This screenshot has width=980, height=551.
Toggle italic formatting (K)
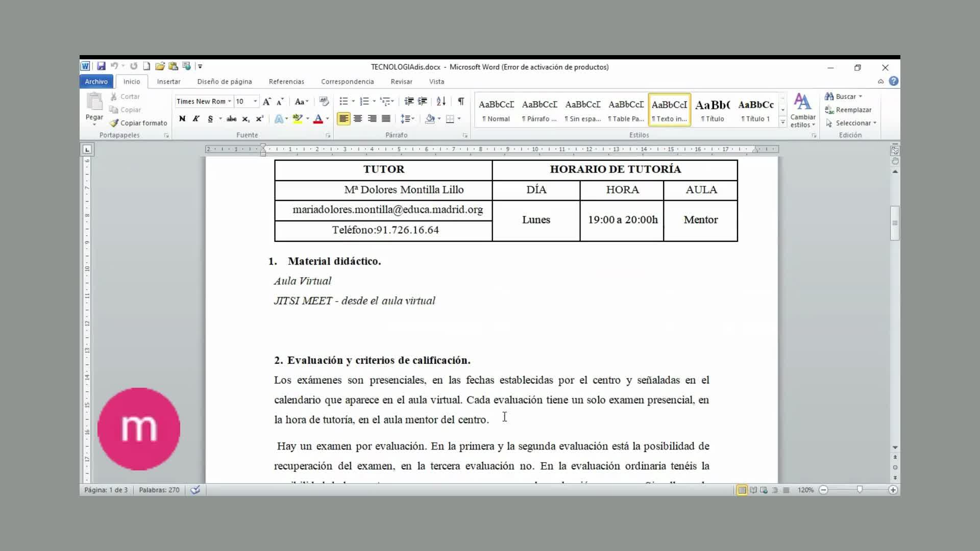tap(196, 118)
